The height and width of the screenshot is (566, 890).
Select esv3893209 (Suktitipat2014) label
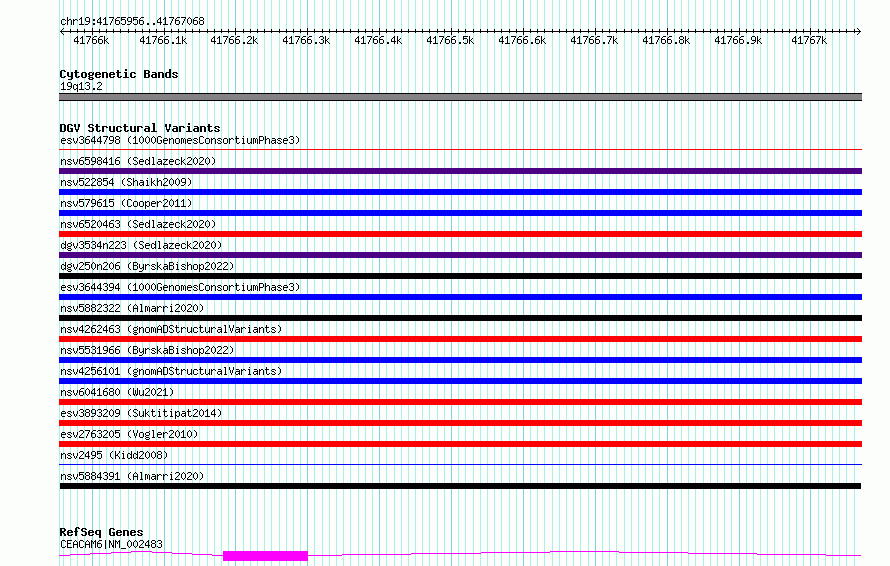tap(141, 413)
